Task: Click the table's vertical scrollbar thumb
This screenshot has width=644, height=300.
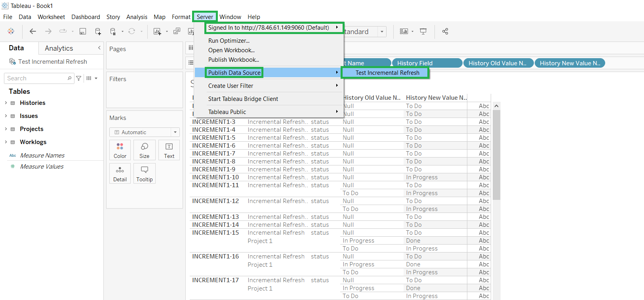Action: (x=496, y=155)
